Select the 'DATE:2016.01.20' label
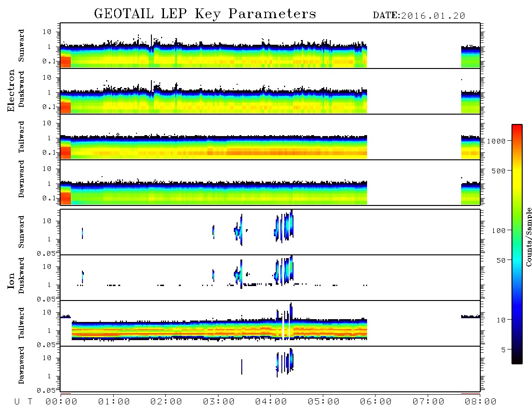Viewport: 532px width, 410px height. pyautogui.click(x=419, y=16)
